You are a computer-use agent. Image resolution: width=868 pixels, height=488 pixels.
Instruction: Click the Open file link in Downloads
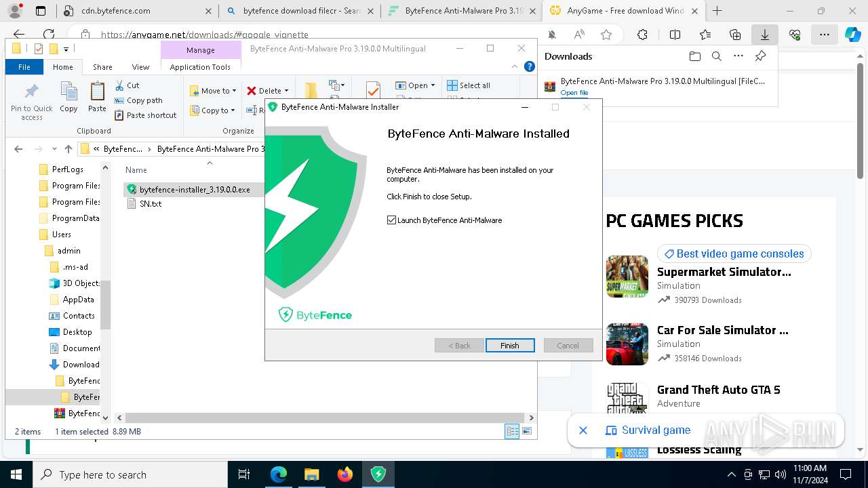(574, 93)
